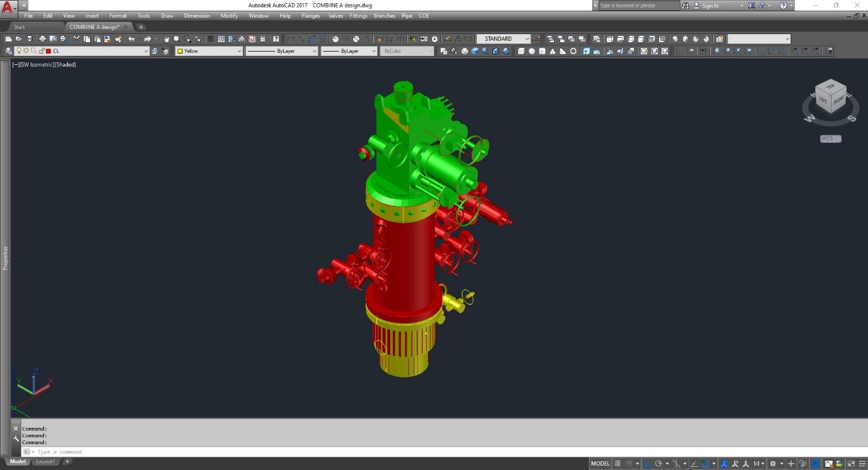Click the Pan hand tool icon
Screen dimensions: 868x470
coord(166,39)
